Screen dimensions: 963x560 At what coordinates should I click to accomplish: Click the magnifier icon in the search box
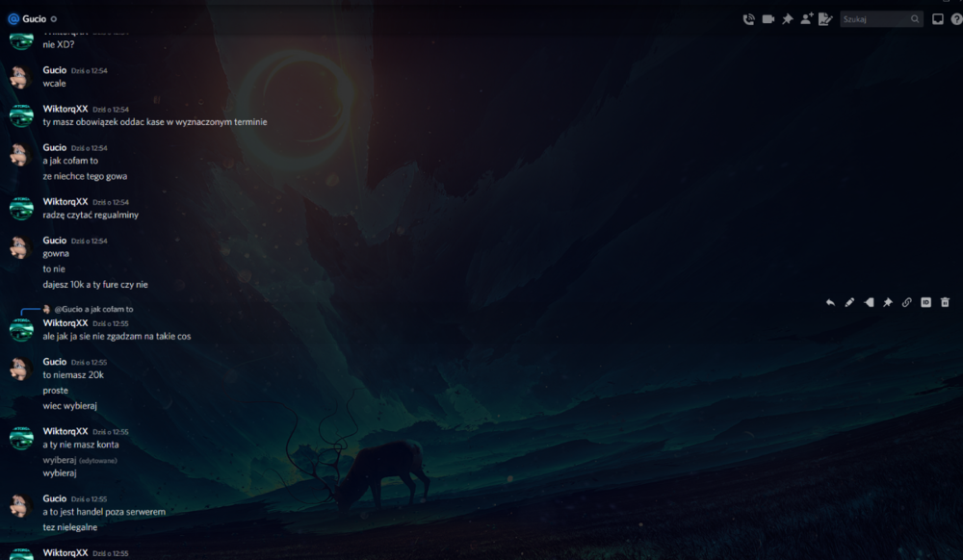[x=915, y=19]
